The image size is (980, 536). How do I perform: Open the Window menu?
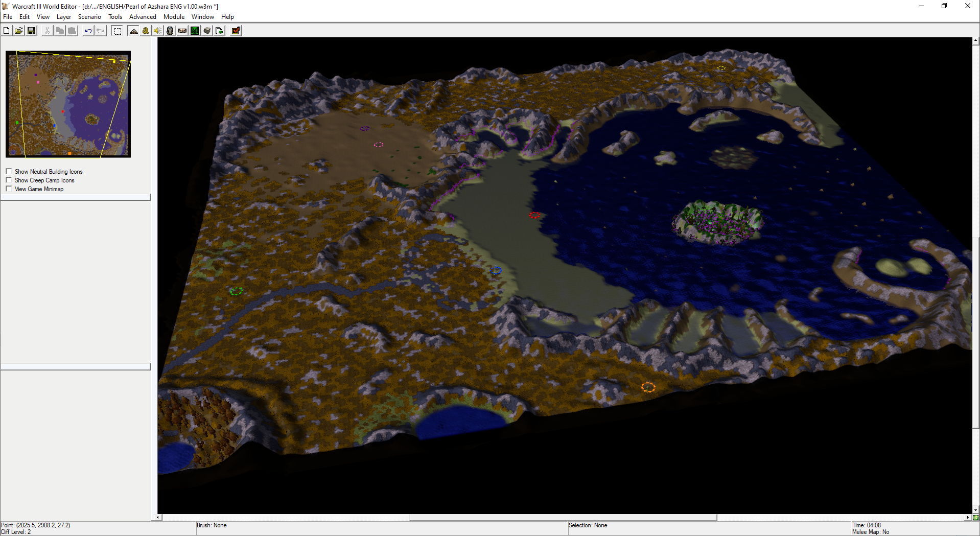point(202,17)
